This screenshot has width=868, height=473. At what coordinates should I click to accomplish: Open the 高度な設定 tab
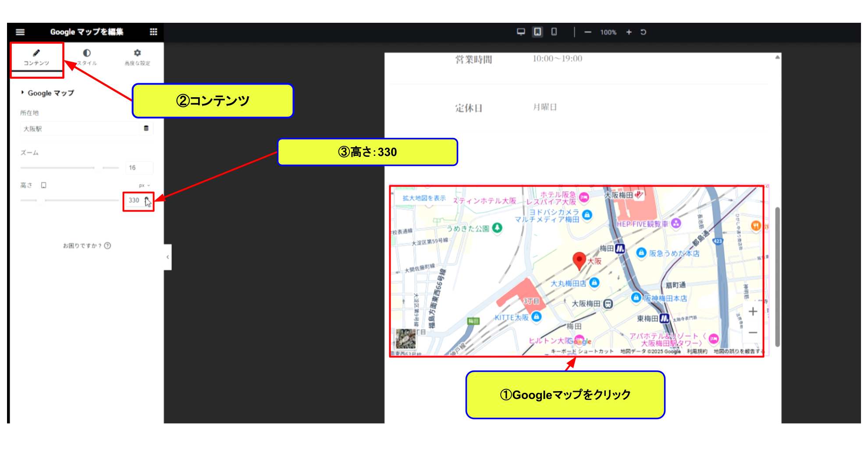coord(137,57)
